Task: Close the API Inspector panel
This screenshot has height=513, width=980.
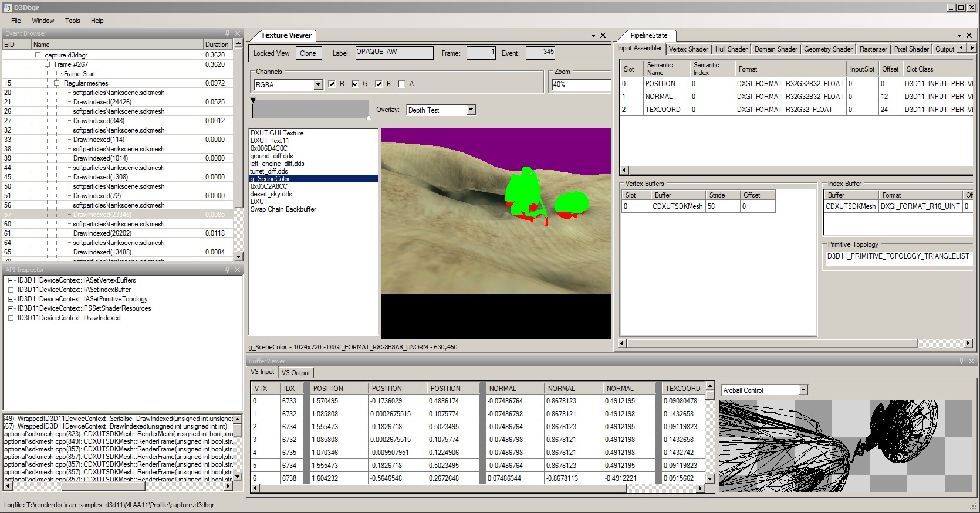Action: pyautogui.click(x=237, y=270)
